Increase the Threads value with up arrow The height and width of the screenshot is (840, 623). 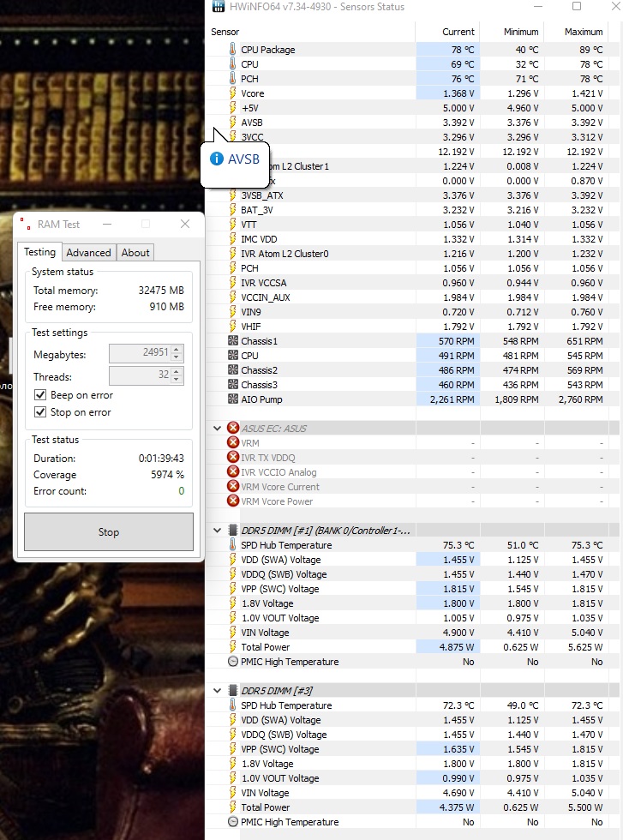pyautogui.click(x=177, y=370)
